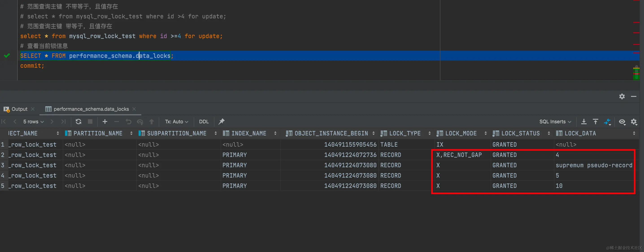Click the import data upload icon
644x252 pixels.
point(596,122)
